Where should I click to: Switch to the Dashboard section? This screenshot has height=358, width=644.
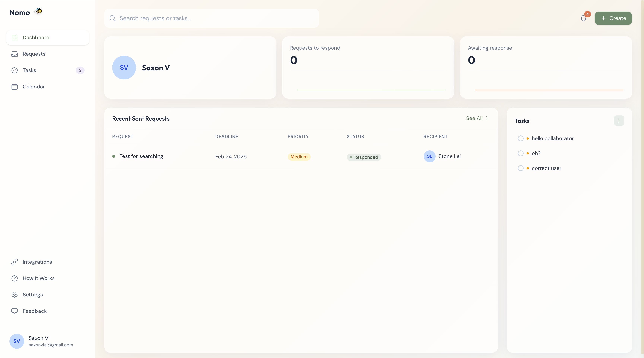[36, 37]
